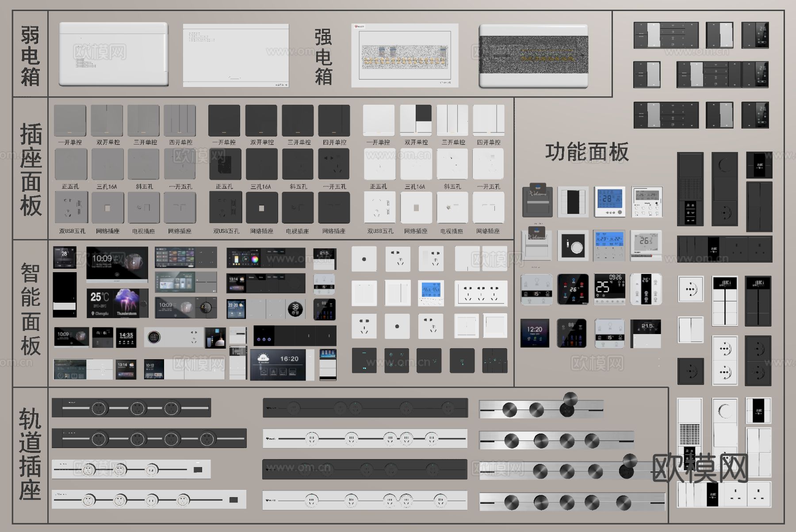Click the 智能面板 section heading
Image resolution: width=796 pixels, height=532 pixels.
pyautogui.click(x=30, y=309)
